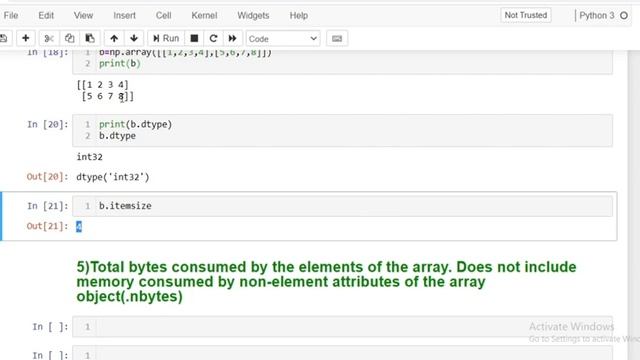This screenshot has width=640, height=360.
Task: Copy selected cells icon
Action: pyautogui.click(x=69, y=38)
